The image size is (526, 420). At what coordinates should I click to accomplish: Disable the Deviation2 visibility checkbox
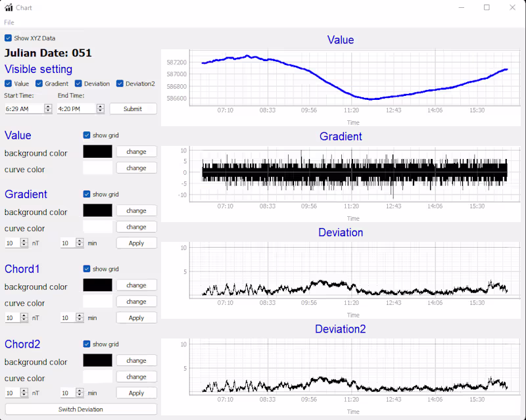pyautogui.click(x=120, y=83)
